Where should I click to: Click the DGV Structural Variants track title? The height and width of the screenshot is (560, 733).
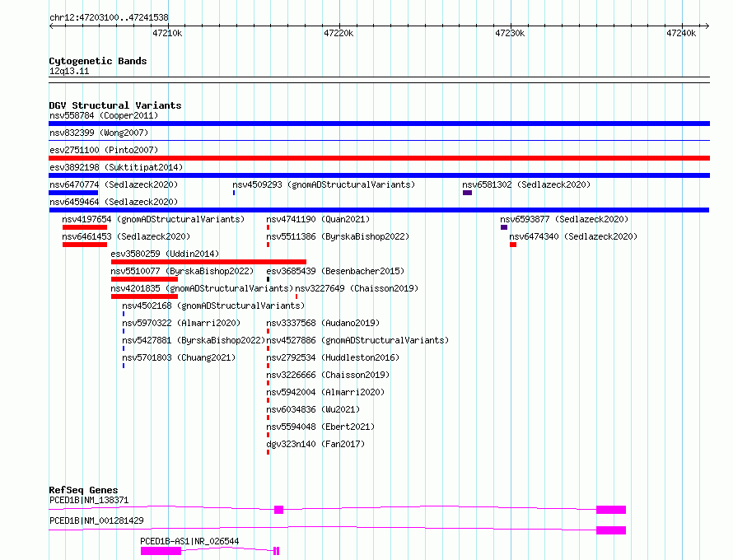[115, 105]
